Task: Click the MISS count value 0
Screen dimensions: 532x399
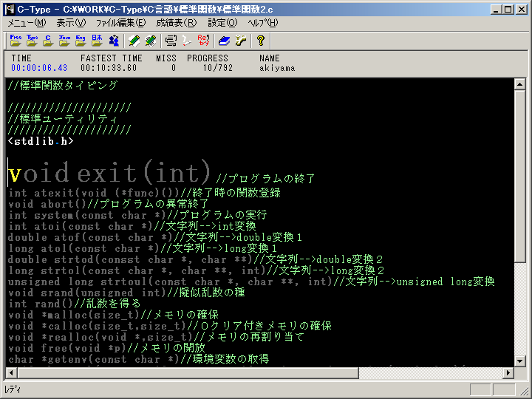Action: [174, 68]
